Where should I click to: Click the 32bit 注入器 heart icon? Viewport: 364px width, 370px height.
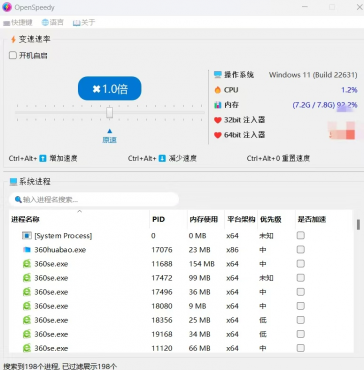point(218,120)
